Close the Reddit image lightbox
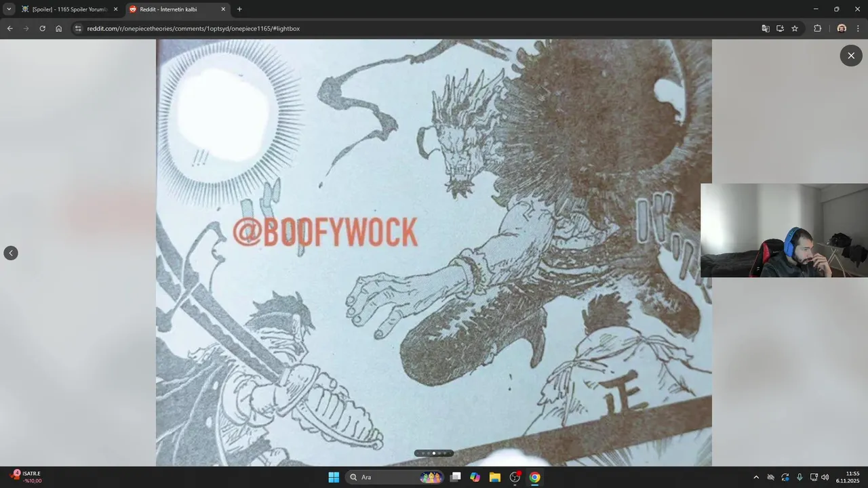The height and width of the screenshot is (488, 868). pyautogui.click(x=851, y=56)
